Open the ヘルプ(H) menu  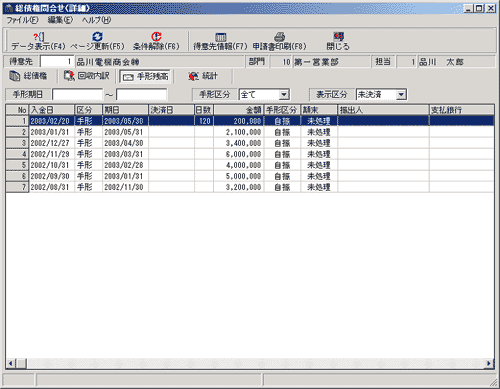pos(97,20)
